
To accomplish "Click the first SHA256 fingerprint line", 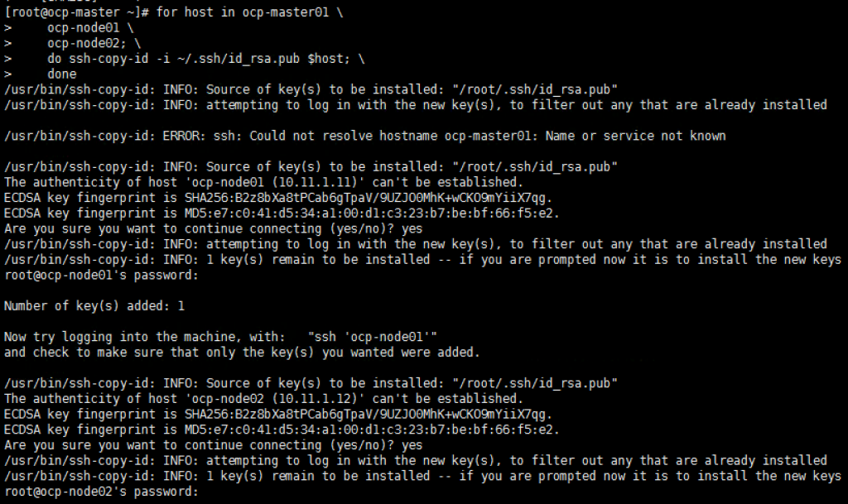I will [x=278, y=198].
